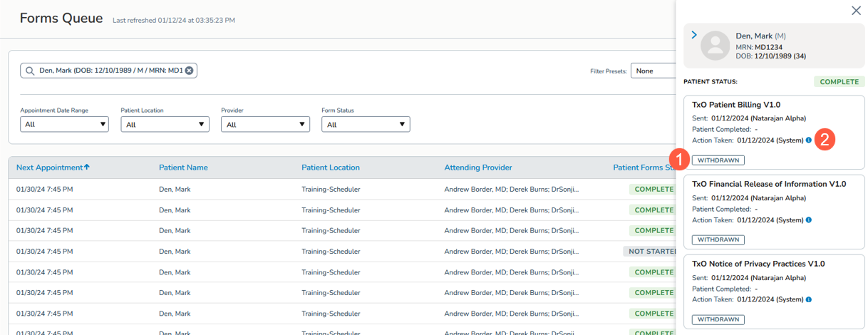Click info icon on Financial Release card
868x335 pixels.
coord(808,220)
